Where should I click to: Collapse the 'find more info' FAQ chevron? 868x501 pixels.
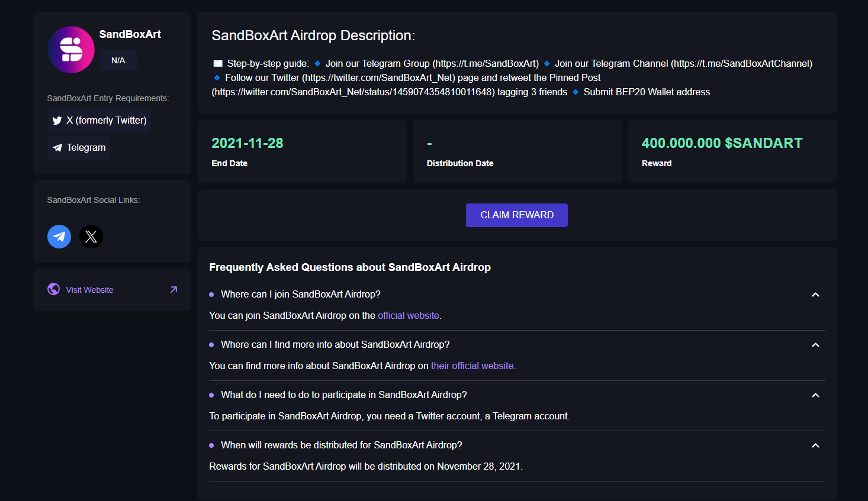(x=815, y=345)
